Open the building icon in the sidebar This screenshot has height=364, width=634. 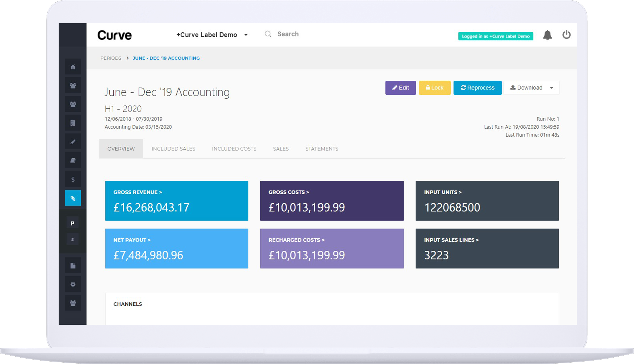73,123
